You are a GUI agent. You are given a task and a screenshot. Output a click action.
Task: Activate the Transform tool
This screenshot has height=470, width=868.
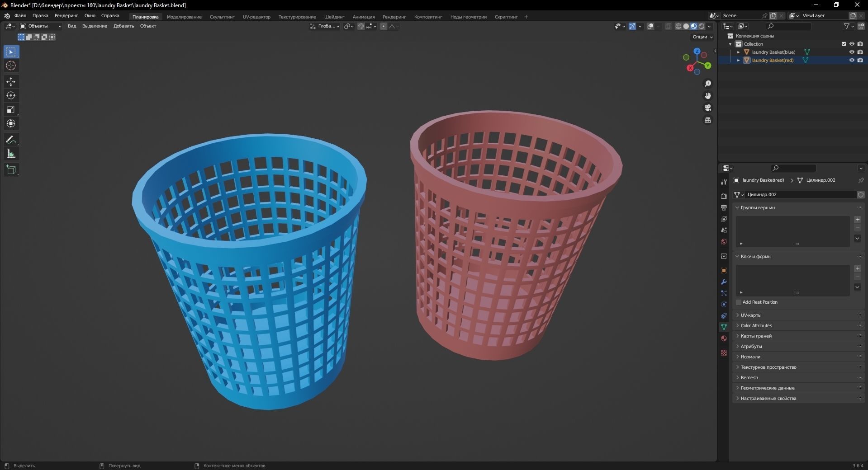[11, 124]
